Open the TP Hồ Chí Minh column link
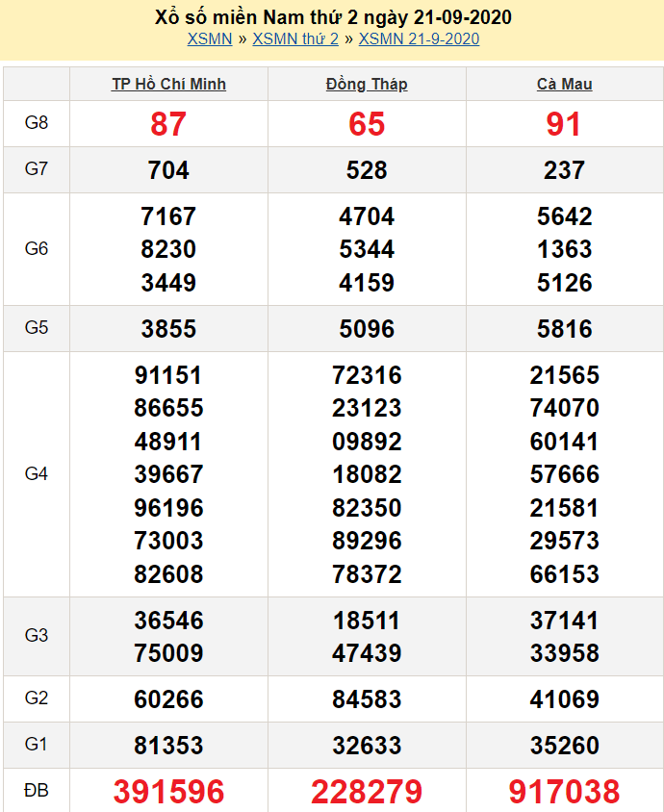This screenshot has width=664, height=812. [x=168, y=85]
